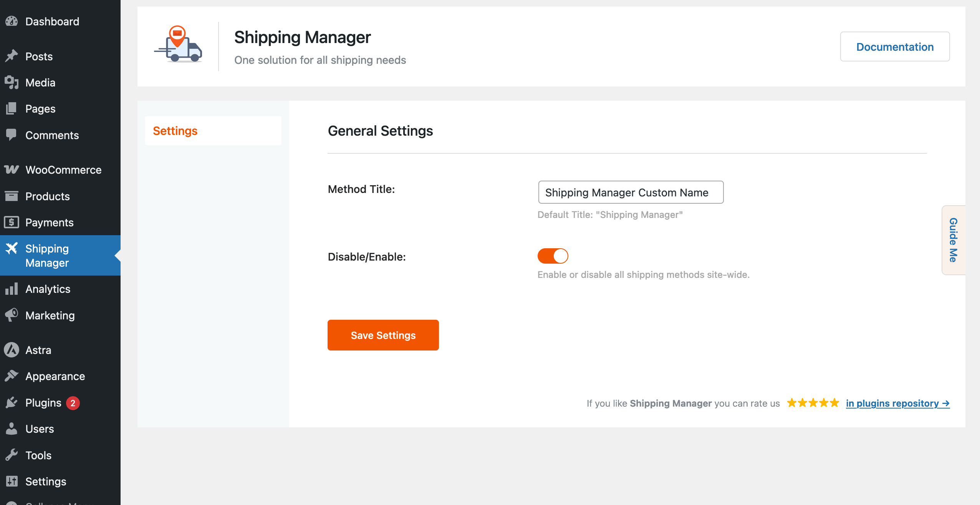The width and height of the screenshot is (980, 505).
Task: Go to Media menu
Action: click(60, 83)
